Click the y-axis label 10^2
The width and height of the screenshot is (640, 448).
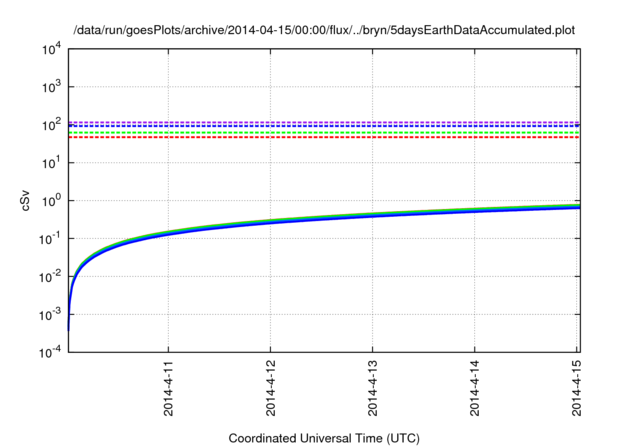tap(51, 124)
